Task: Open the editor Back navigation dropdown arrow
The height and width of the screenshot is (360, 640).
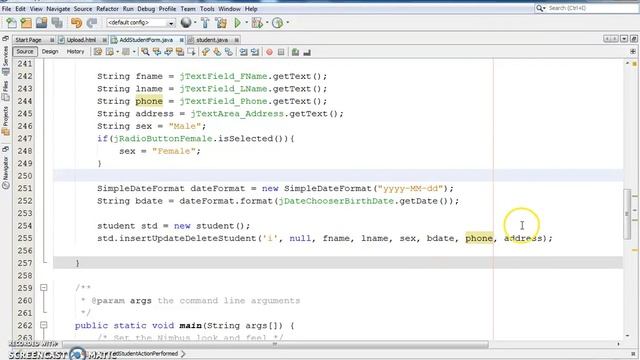Action: tap(117, 52)
